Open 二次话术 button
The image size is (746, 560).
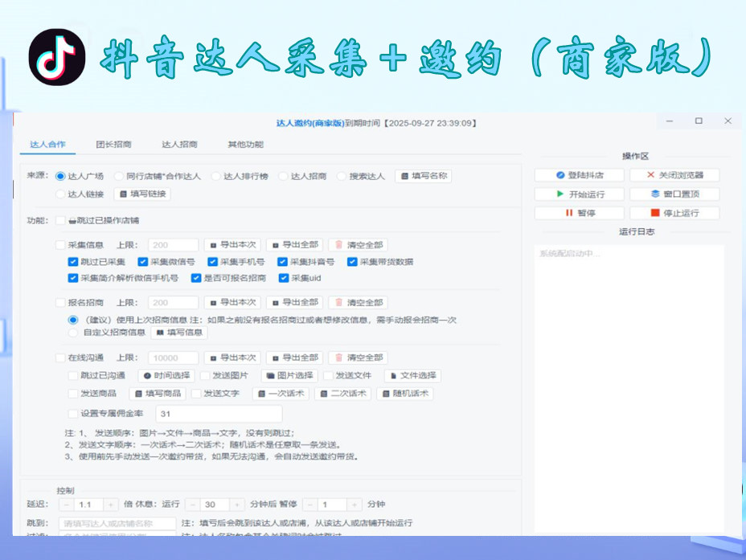tap(343, 394)
